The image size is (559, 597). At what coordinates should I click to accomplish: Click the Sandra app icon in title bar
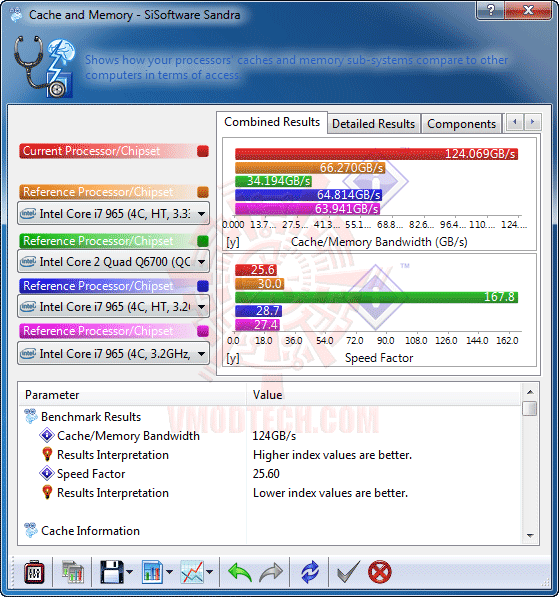point(16,14)
